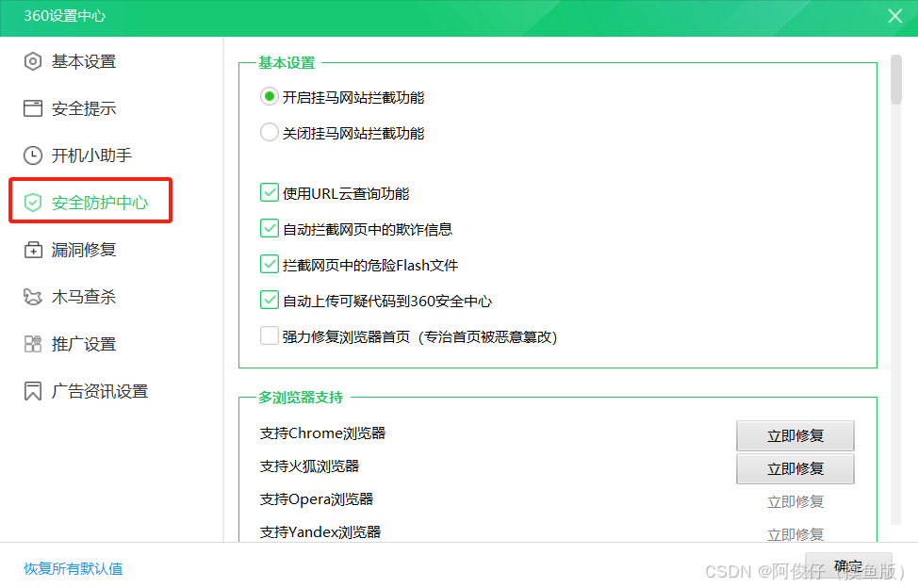Close the 360设置中心 window

tap(894, 16)
